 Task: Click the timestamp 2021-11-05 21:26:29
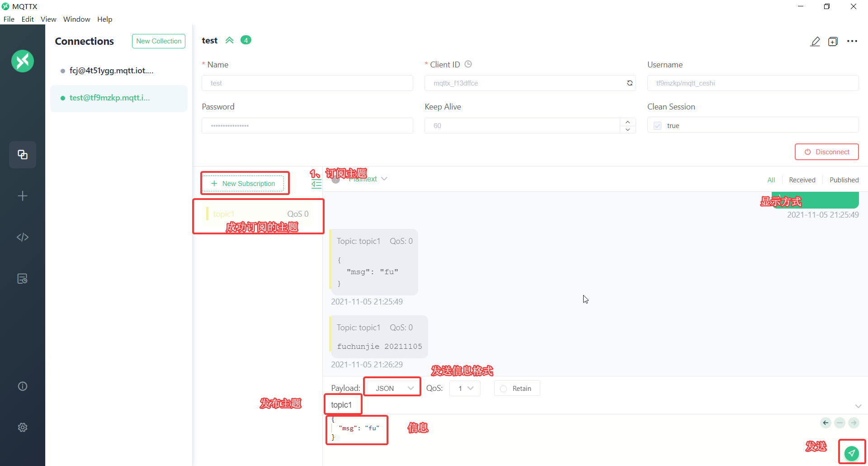pyautogui.click(x=367, y=365)
